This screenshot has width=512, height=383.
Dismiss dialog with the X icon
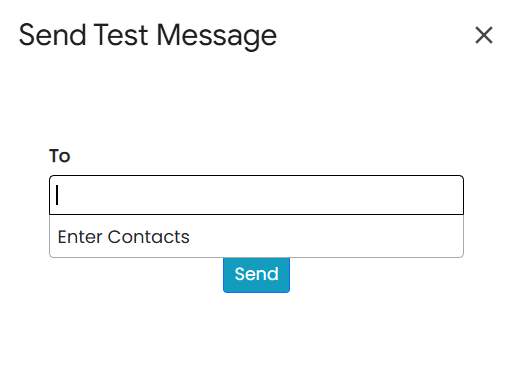pyautogui.click(x=484, y=35)
